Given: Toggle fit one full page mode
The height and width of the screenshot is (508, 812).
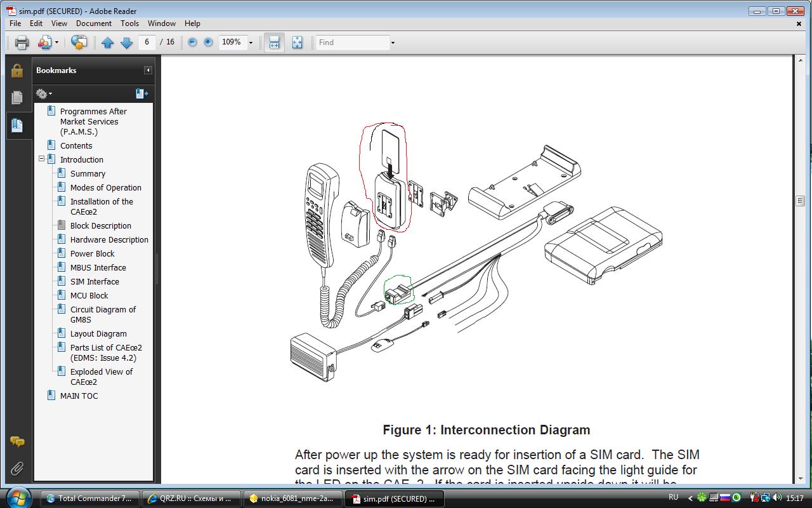Looking at the screenshot, I should pos(297,43).
